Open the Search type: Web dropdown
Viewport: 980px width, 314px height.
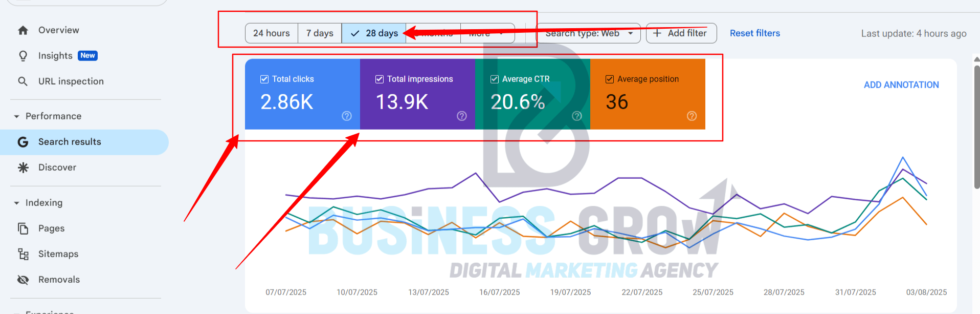(588, 33)
